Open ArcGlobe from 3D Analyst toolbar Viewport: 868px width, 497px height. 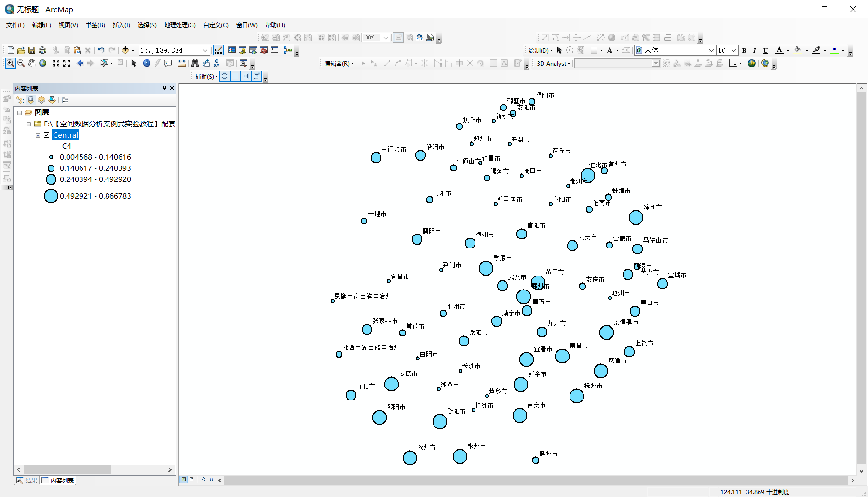tap(765, 63)
